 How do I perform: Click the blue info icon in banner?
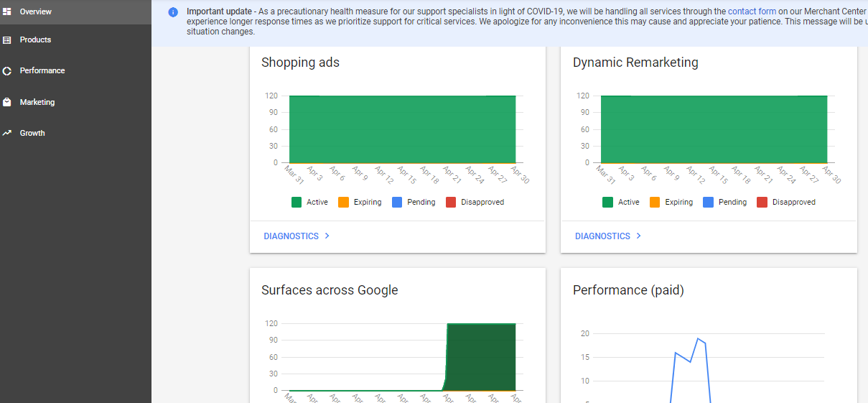click(173, 12)
